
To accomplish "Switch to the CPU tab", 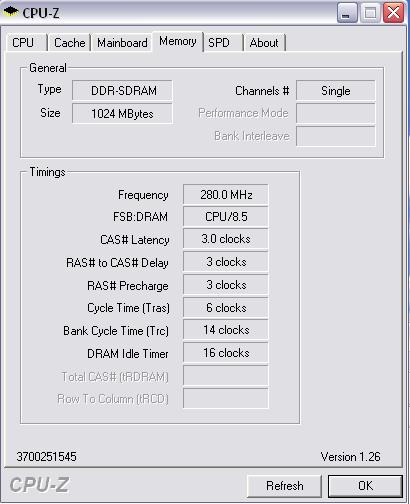I will tap(26, 43).
